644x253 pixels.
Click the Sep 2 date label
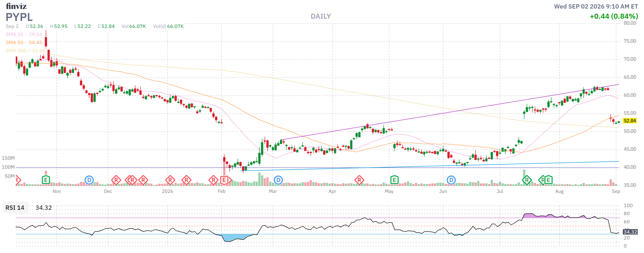12,26
